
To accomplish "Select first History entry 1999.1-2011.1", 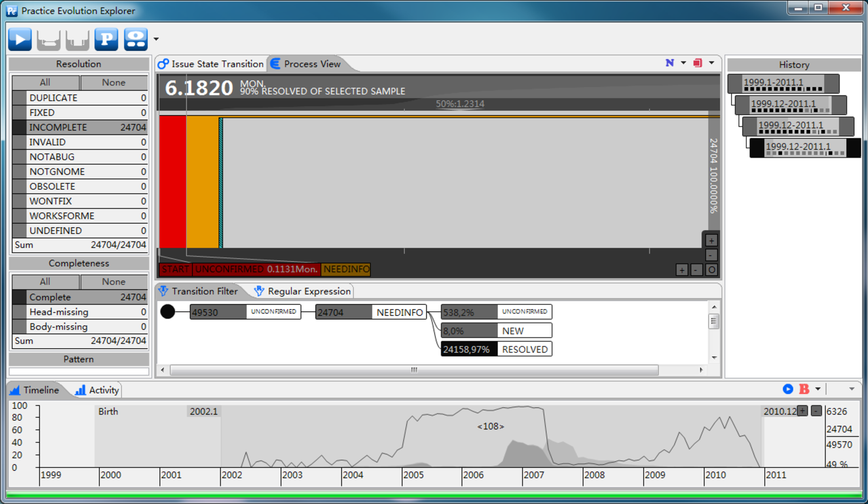I will (x=782, y=83).
